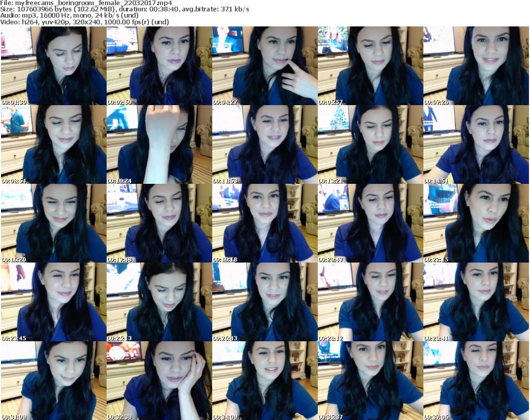Open the frame thumbnail stamped 00:13:21
This screenshot has width=530, height=420.
371,144
